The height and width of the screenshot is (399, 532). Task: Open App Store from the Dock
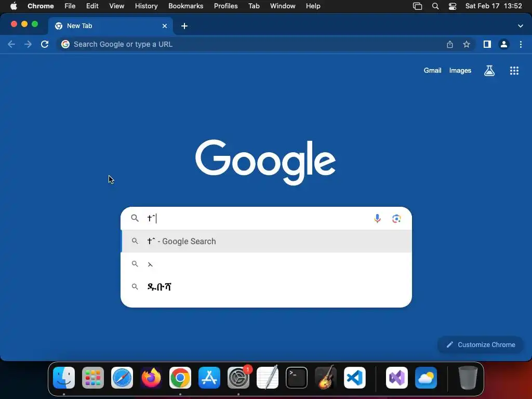pos(209,378)
